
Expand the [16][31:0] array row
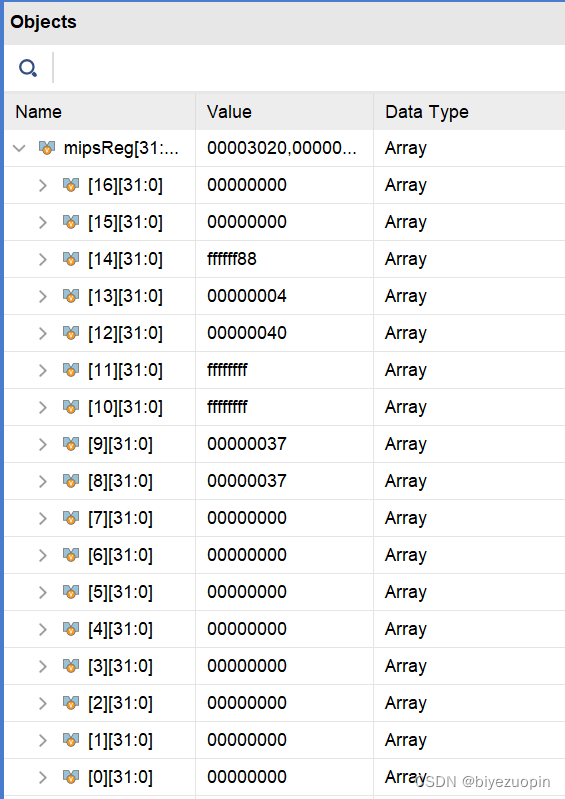[x=43, y=185]
